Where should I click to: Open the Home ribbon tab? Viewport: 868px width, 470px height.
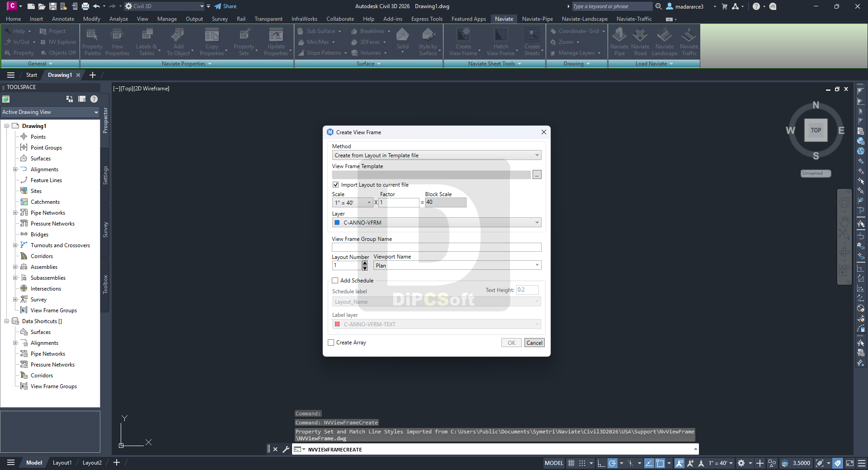pyautogui.click(x=13, y=19)
